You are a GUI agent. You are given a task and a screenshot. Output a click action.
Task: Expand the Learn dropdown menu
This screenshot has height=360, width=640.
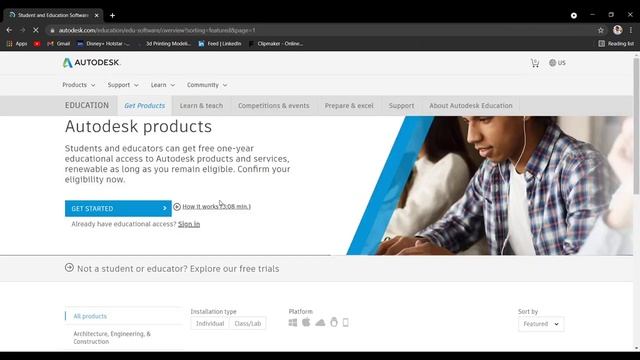point(162,85)
